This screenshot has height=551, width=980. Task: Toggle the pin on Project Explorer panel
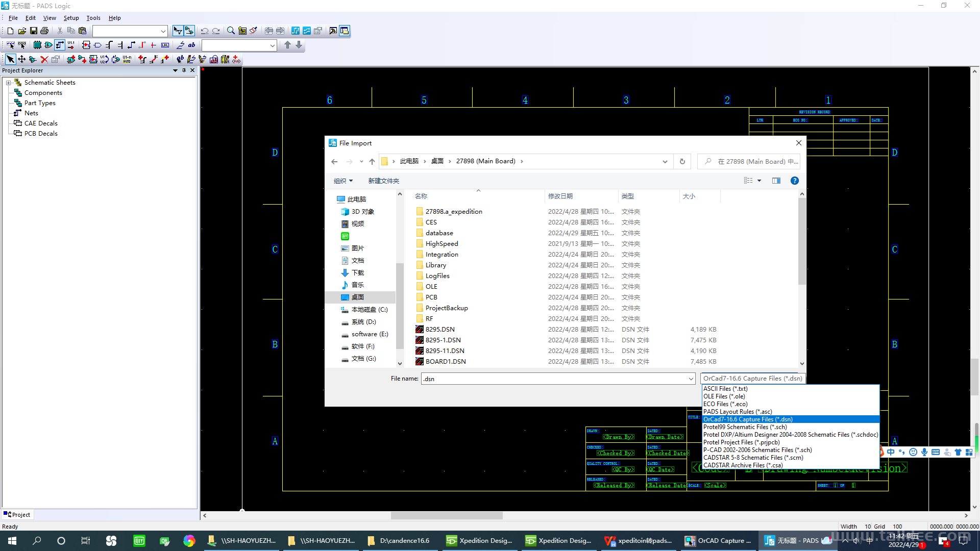[x=184, y=70]
